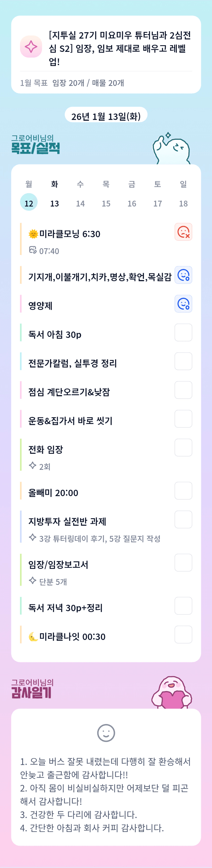Click the photo icon beside 07:40
Viewport: 212px width, 868px height.
[x=33, y=250]
